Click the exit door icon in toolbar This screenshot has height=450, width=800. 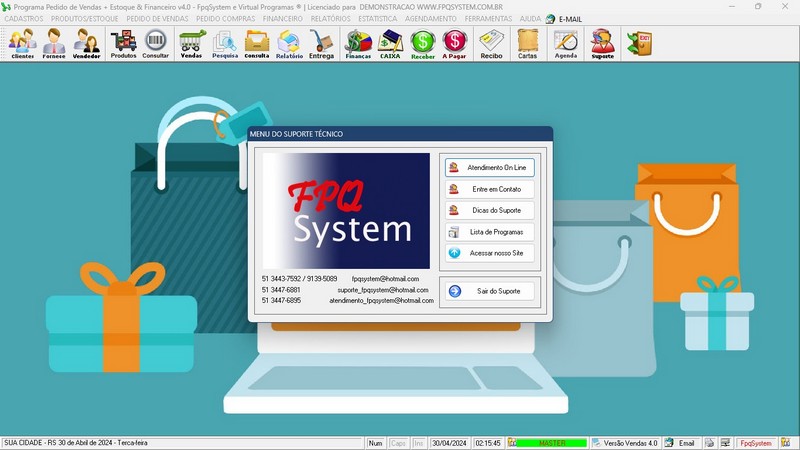point(639,44)
